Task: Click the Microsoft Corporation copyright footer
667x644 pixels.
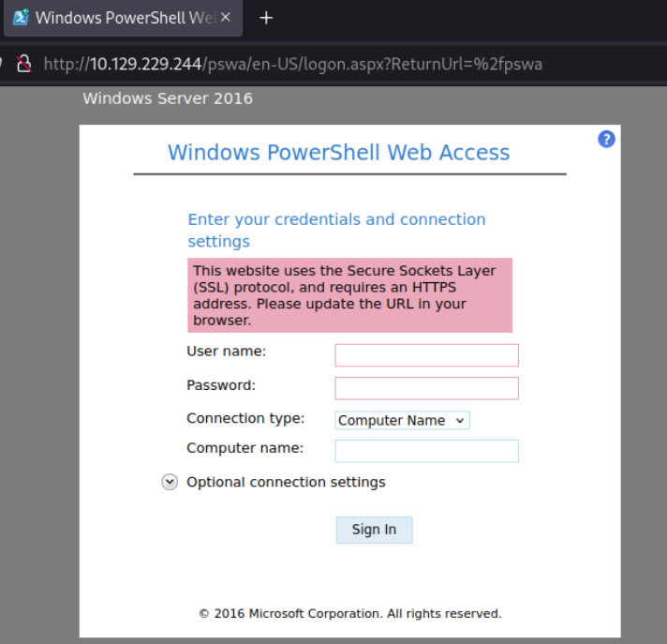Action: 350,614
